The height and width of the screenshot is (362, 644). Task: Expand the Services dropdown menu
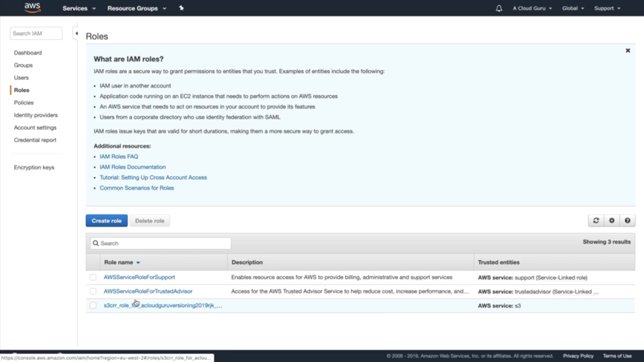(x=79, y=8)
